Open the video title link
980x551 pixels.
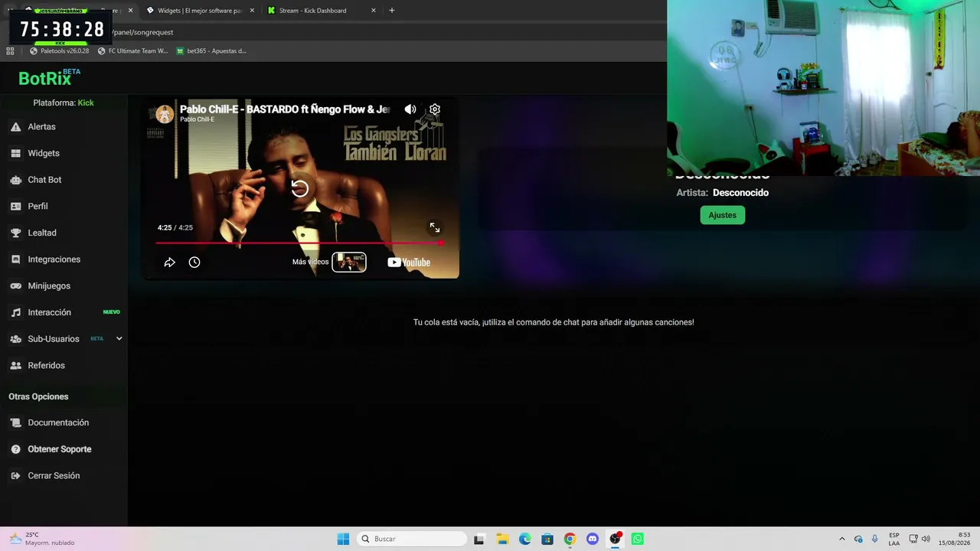point(285,109)
